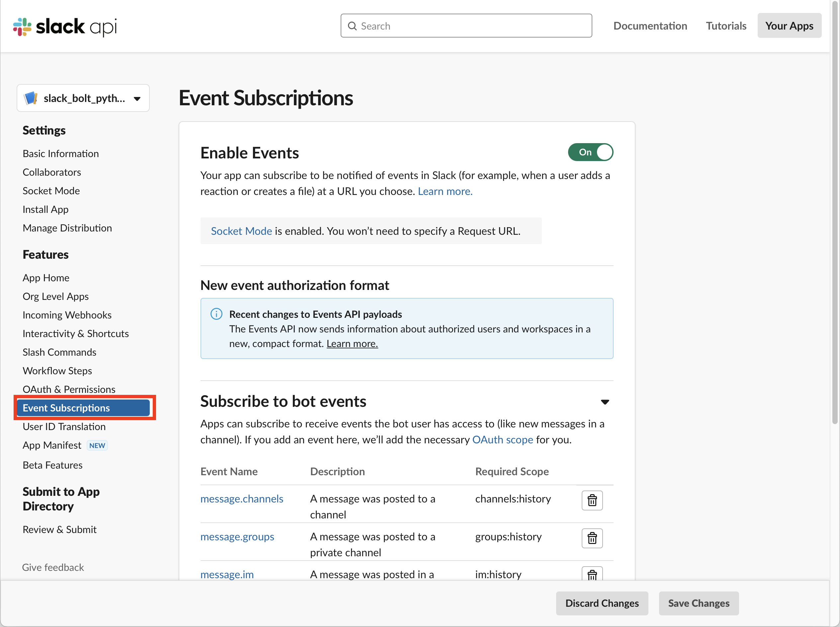Open Review & Submit page
The width and height of the screenshot is (840, 627).
[59, 530]
